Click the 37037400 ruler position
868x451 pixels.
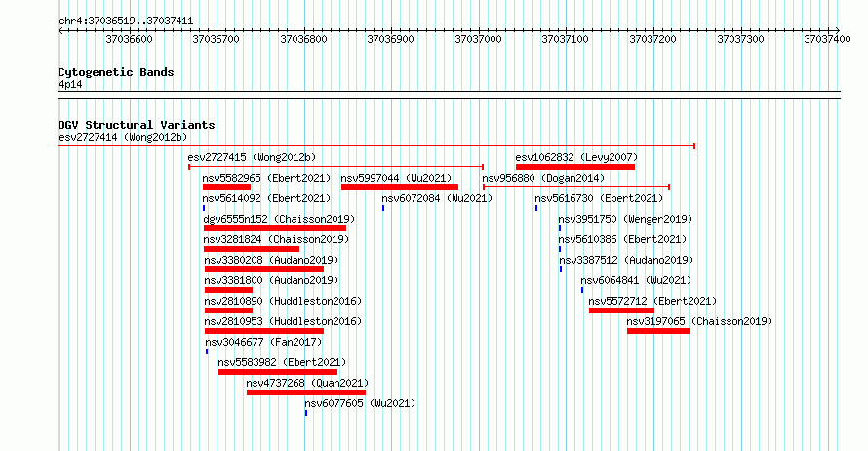827,39
